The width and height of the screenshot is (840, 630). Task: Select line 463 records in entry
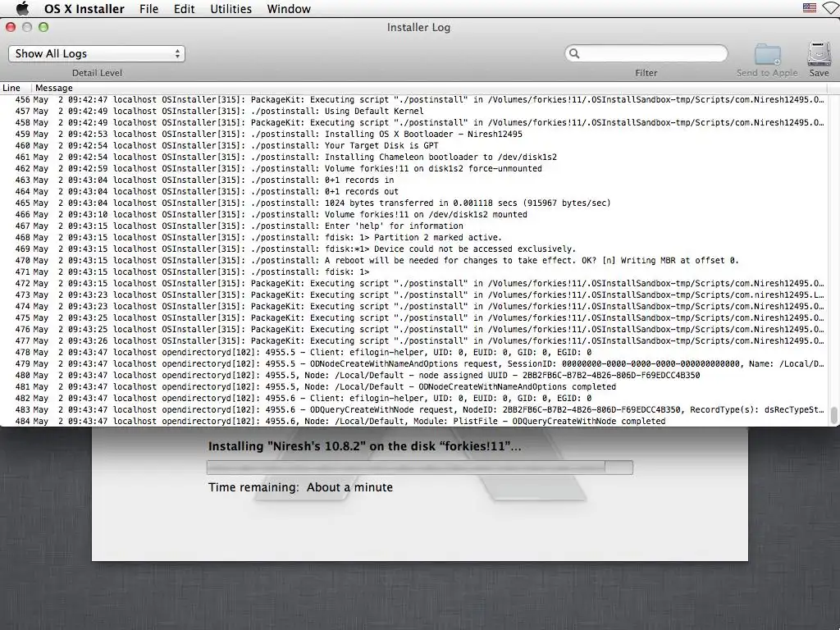[415, 180]
